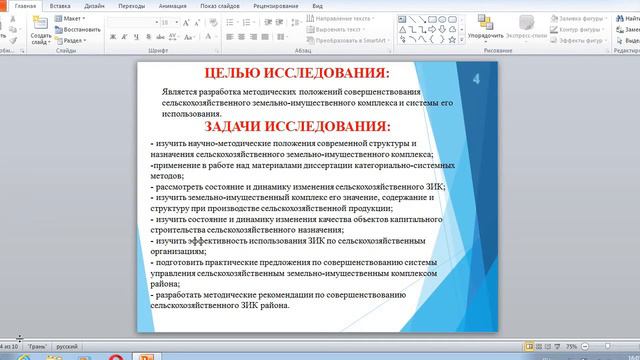Open Экспресс-стили quick styles
The width and height of the screenshot is (640, 360).
[526, 28]
